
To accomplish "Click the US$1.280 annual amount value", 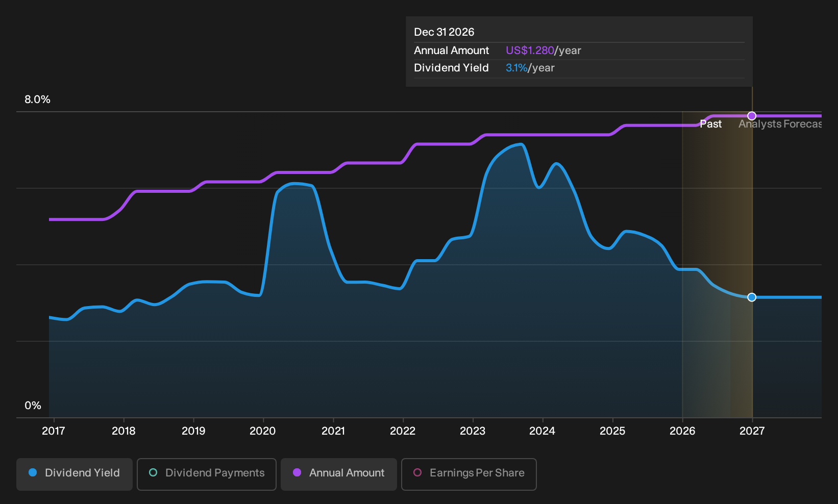I will [530, 51].
